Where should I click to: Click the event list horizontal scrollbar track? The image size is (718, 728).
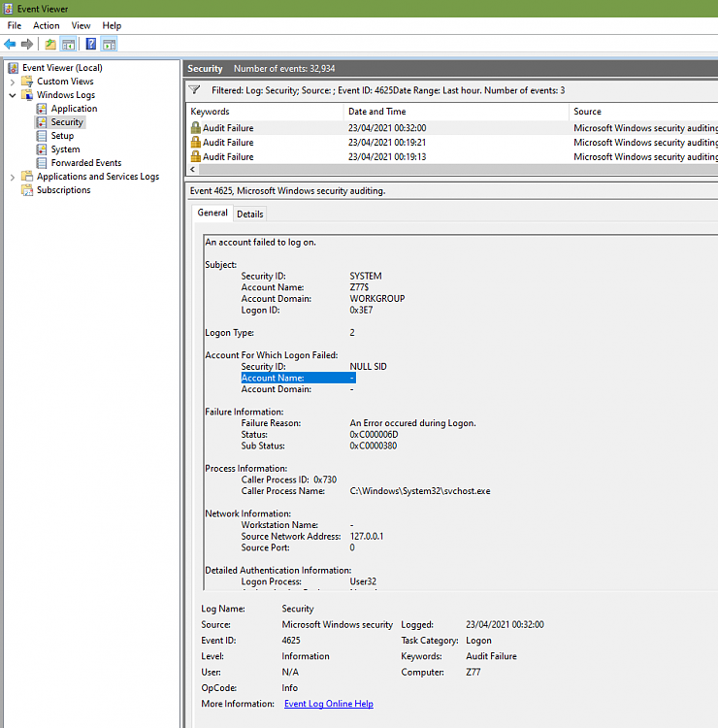(x=458, y=169)
